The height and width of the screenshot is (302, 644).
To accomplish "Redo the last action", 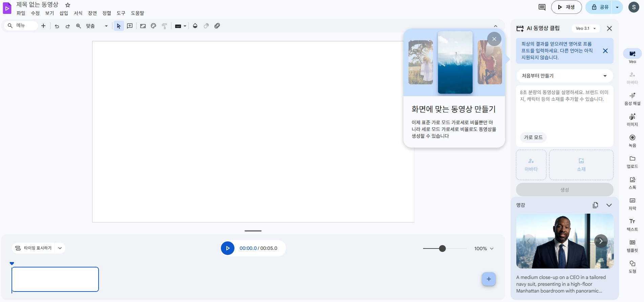I will coord(68,26).
